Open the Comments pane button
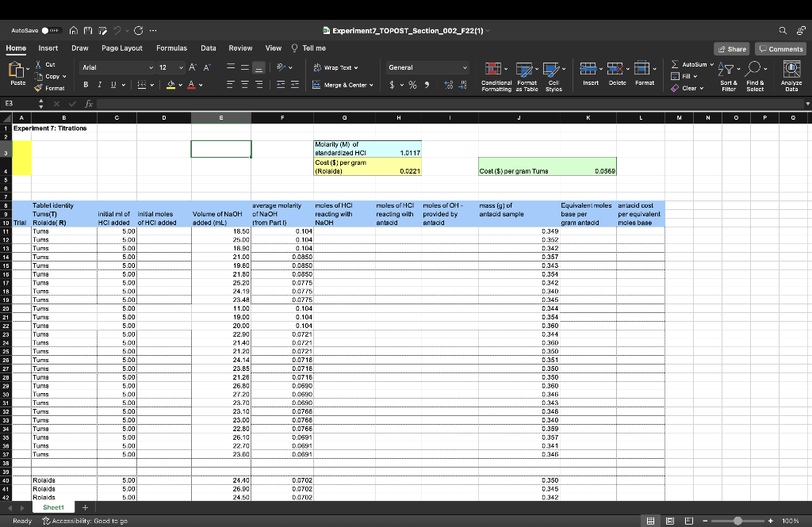The image size is (812, 527). (x=780, y=49)
